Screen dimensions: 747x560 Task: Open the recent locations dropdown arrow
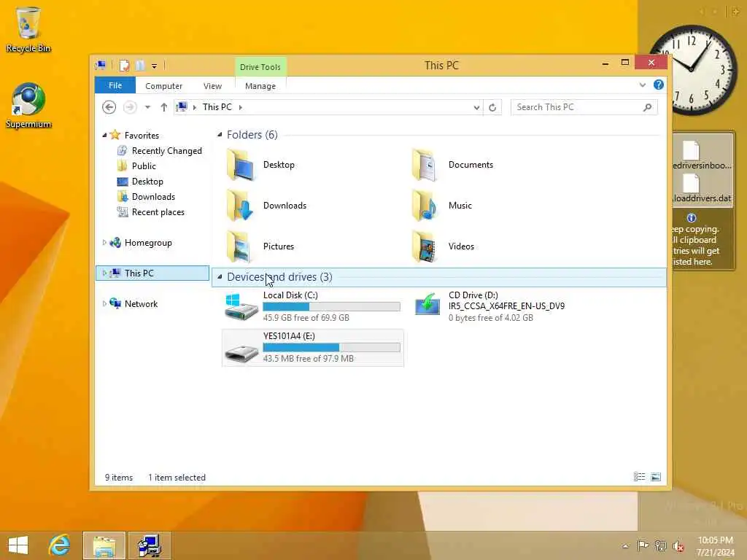point(147,107)
